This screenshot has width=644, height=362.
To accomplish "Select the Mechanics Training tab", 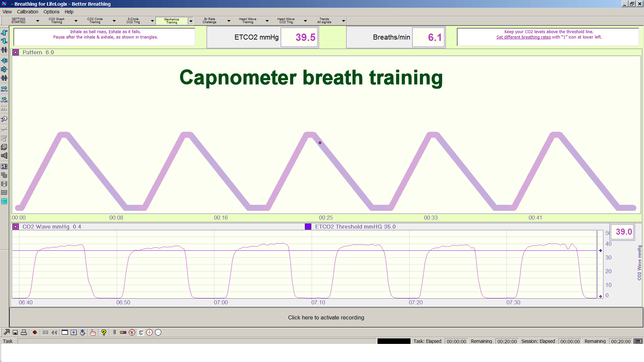I will coord(172,21).
